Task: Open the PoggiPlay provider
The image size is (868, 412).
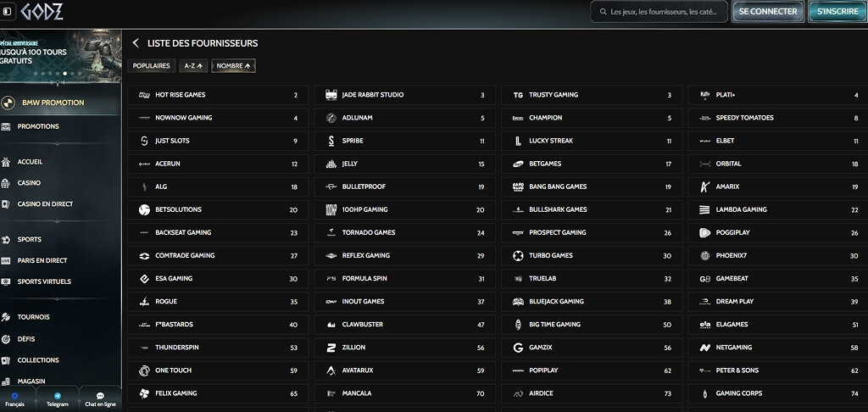Action: pos(778,233)
